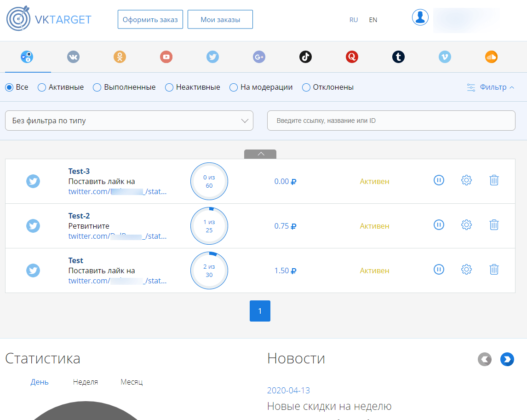Pause the Test-2 order

pos(439,224)
